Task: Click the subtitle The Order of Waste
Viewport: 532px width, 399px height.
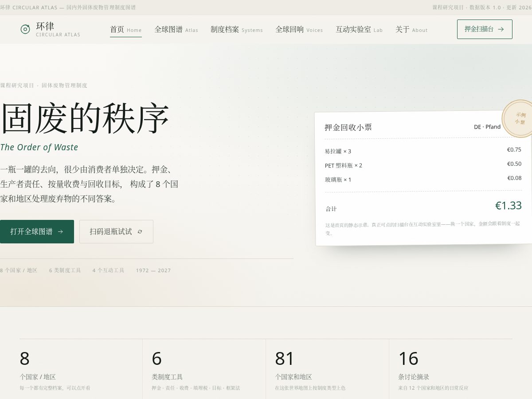Action: click(x=39, y=147)
